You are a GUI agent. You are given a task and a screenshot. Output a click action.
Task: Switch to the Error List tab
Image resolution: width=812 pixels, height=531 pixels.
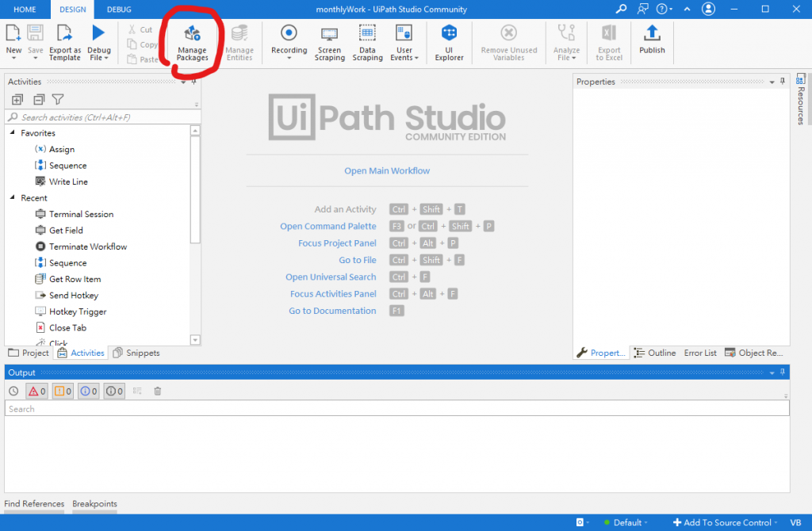[700, 353]
